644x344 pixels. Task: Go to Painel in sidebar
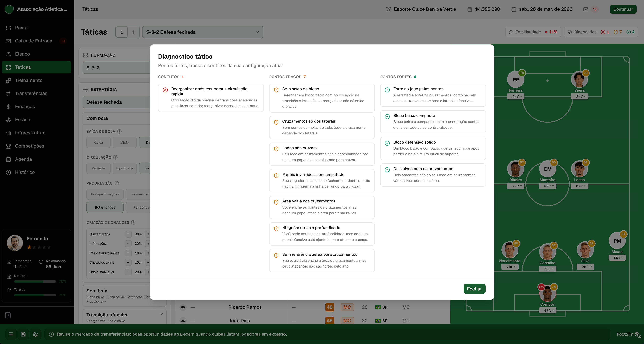(x=37, y=28)
